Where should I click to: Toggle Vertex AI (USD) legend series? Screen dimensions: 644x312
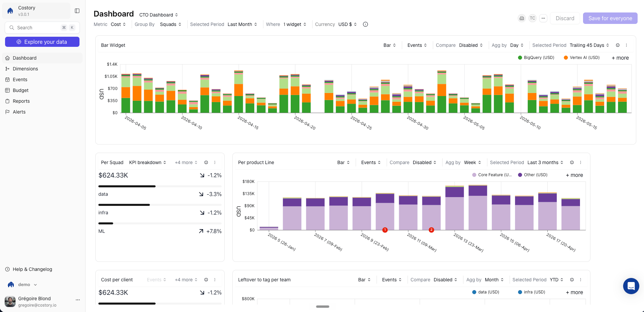pos(582,58)
